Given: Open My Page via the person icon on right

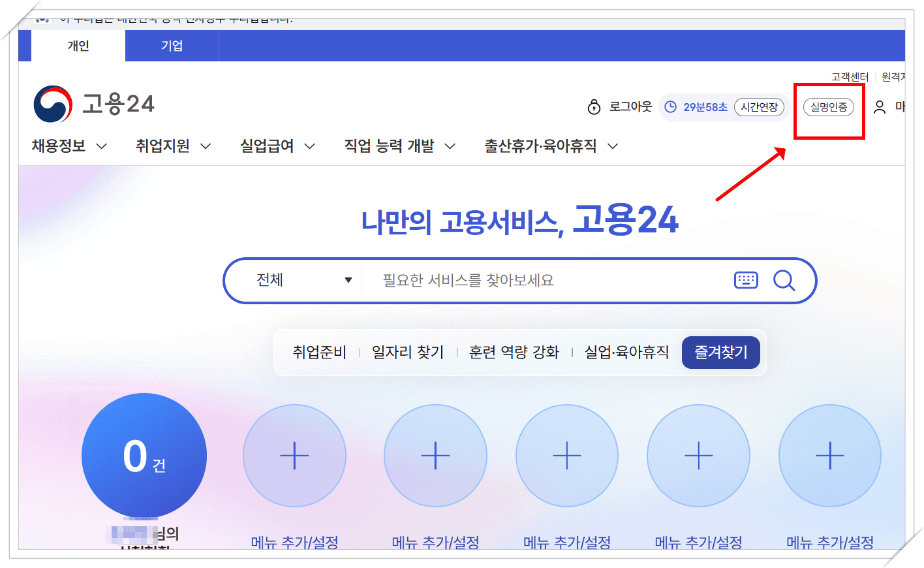Looking at the screenshot, I should (879, 106).
